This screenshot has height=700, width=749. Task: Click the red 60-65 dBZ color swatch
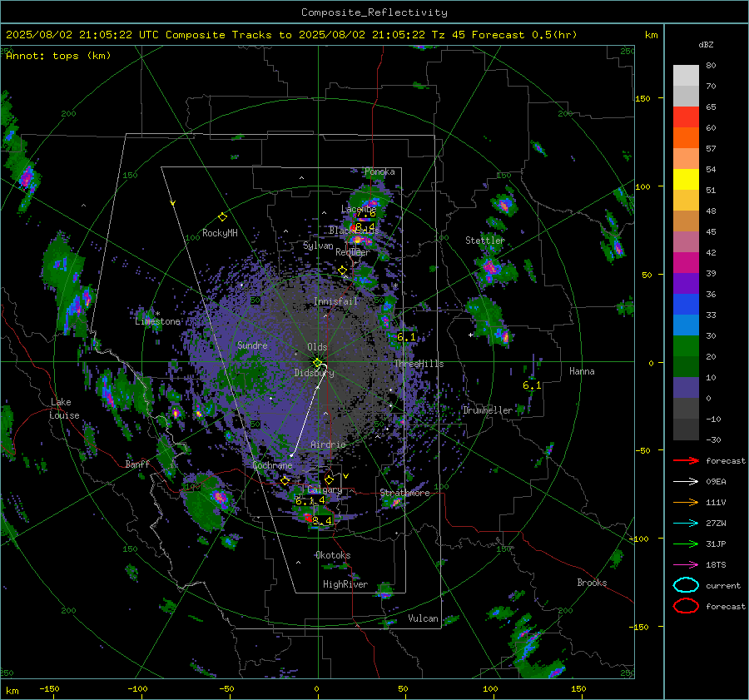click(686, 117)
